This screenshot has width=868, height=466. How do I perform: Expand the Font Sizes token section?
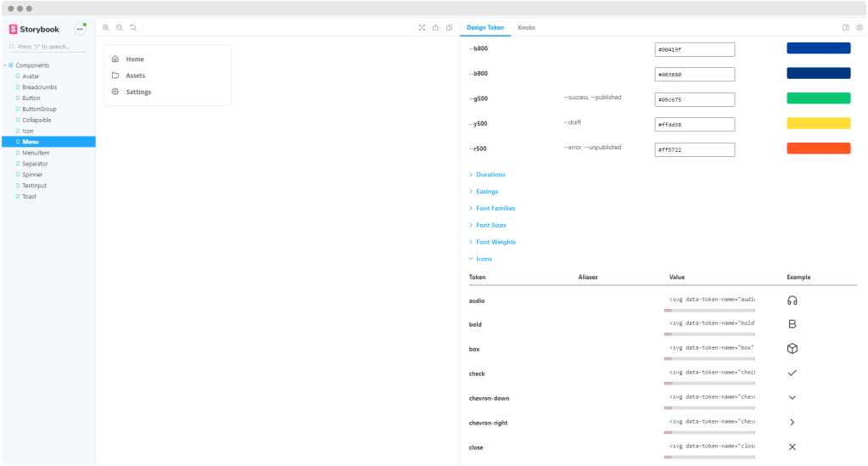490,225
